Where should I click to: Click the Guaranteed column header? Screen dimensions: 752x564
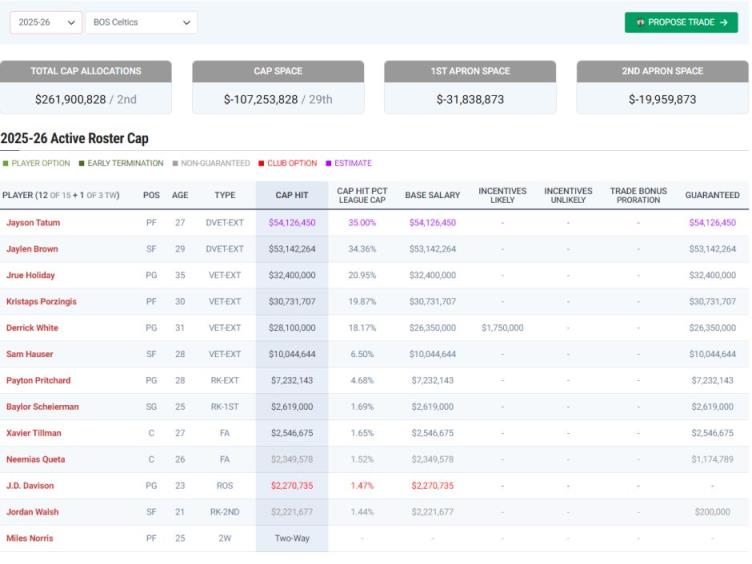[x=712, y=196]
